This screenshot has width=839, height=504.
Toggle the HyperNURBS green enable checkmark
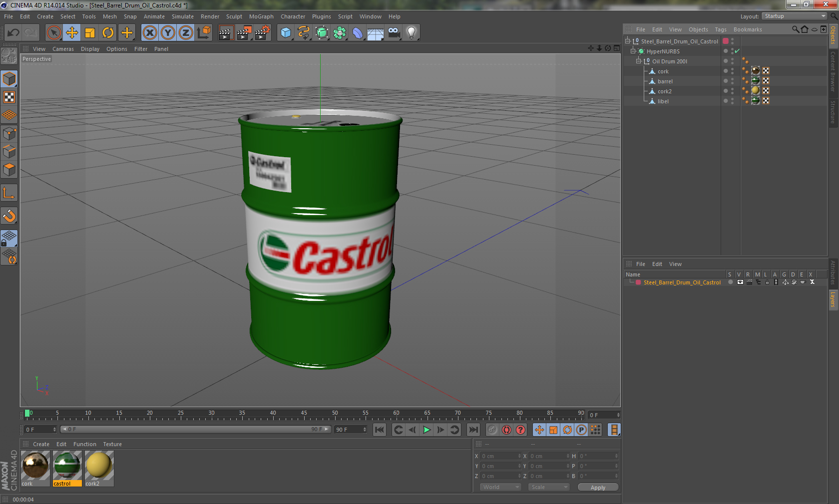(x=737, y=51)
